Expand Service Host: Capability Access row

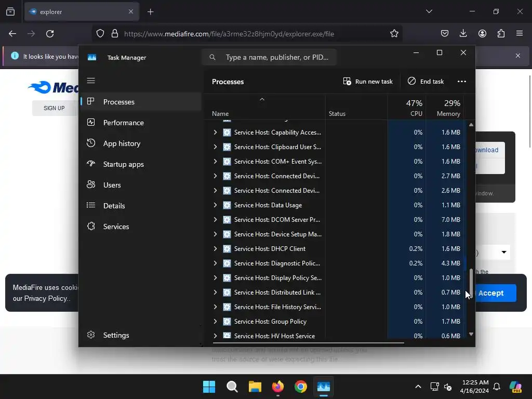(x=215, y=132)
